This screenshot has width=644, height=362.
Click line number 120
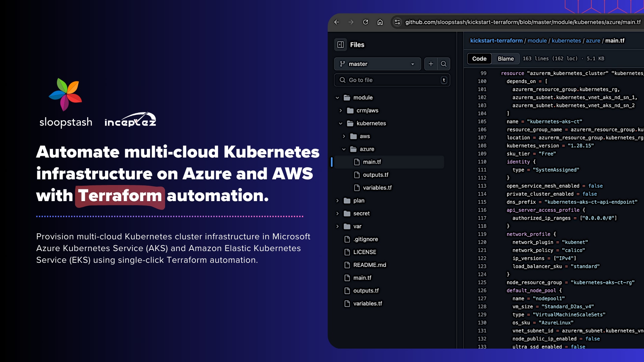[482, 242]
